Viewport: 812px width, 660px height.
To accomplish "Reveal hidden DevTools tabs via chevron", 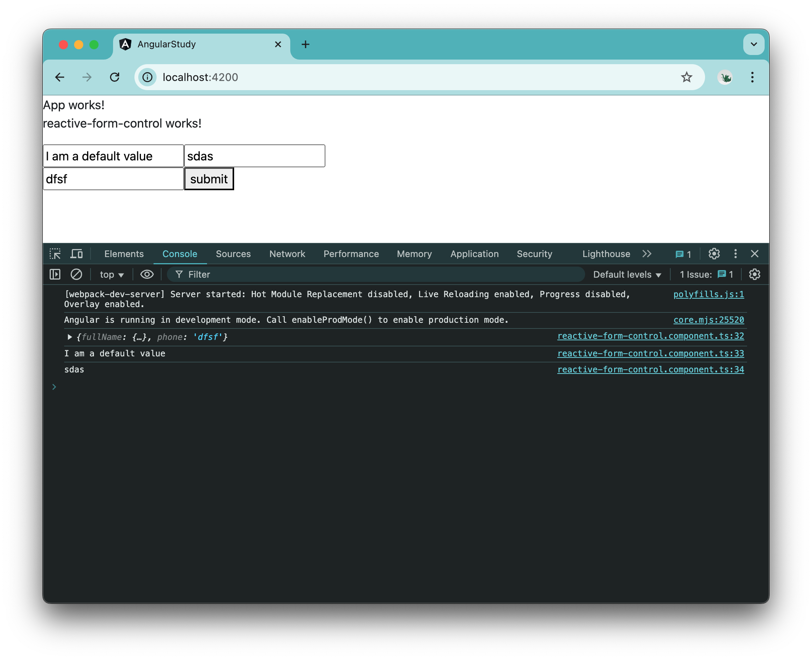I will [x=647, y=254].
